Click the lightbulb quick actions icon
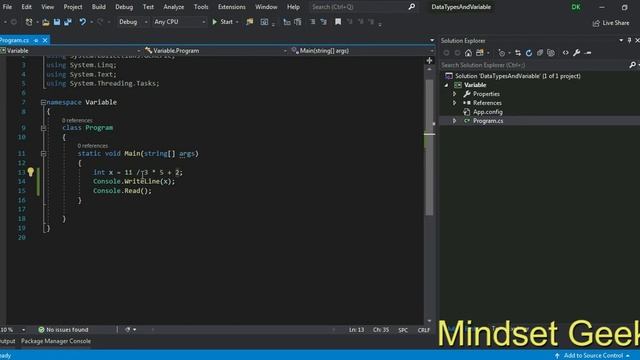The image size is (640, 360). (31, 172)
